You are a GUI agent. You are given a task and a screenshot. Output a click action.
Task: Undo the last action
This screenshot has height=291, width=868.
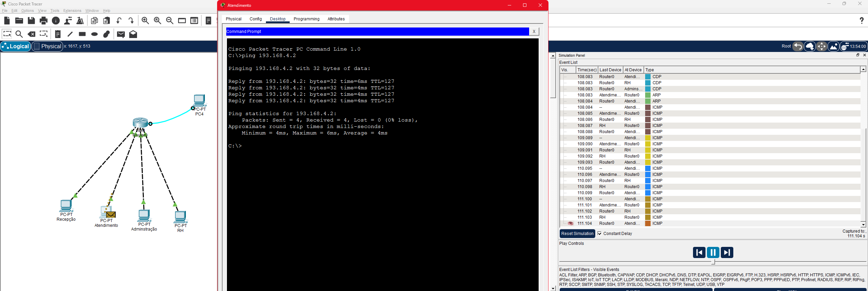pos(119,21)
